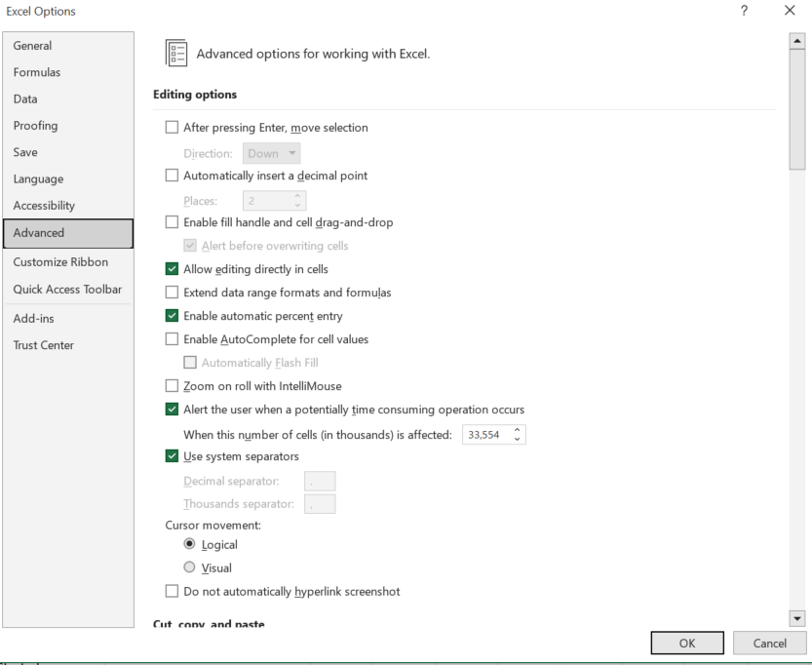
Task: Check "Do not automatically hyperlink screenshot"
Action: (172, 591)
